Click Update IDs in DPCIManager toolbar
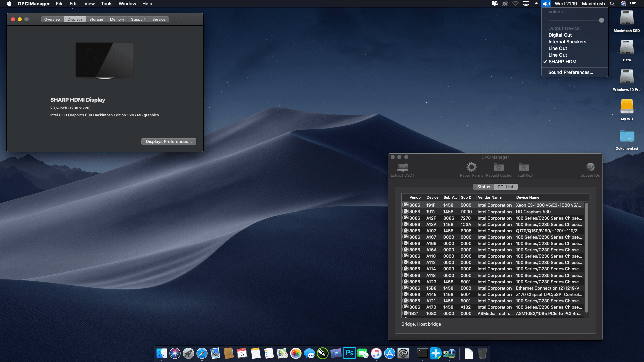This screenshot has width=644, height=362. [x=590, y=170]
